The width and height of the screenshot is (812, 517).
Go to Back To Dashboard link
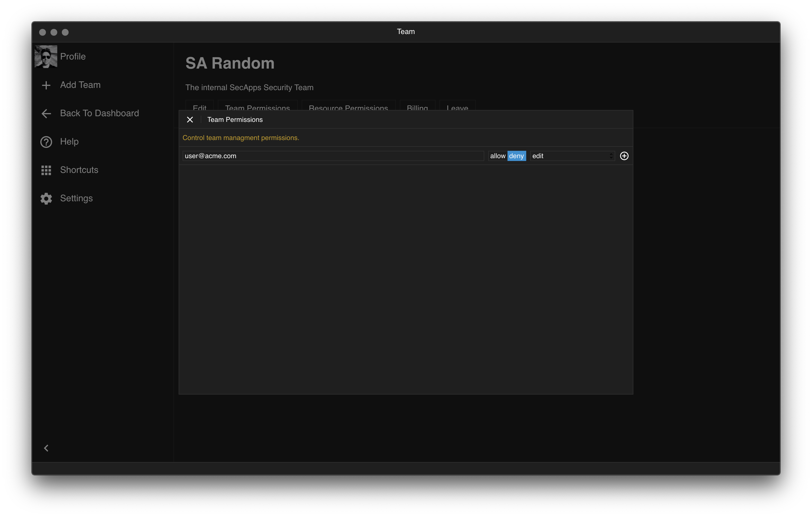(x=99, y=113)
